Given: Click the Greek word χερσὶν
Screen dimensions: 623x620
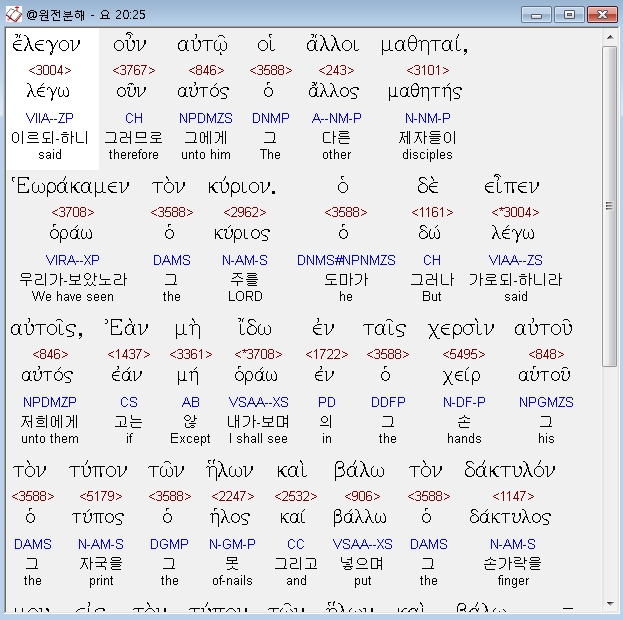Looking at the screenshot, I should tap(461, 329).
